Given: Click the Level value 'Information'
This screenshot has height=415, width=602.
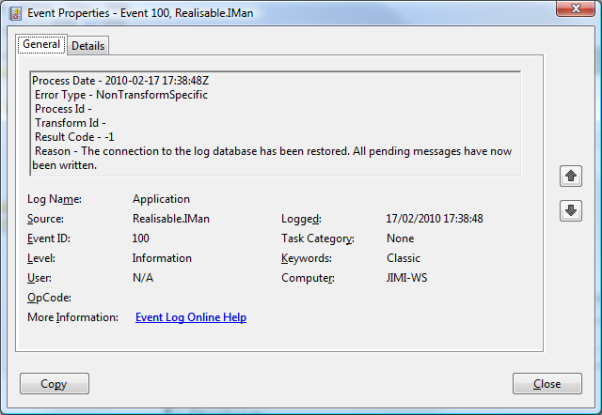Looking at the screenshot, I should click(x=162, y=258).
